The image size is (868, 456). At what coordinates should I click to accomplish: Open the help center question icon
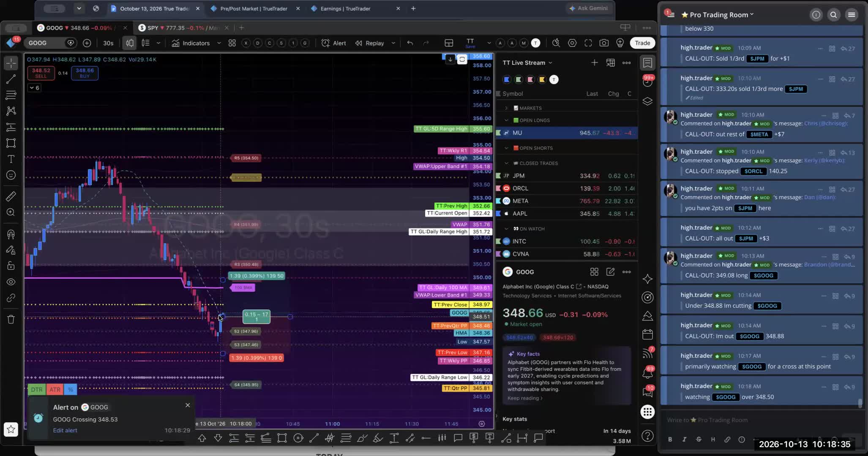pos(647,436)
